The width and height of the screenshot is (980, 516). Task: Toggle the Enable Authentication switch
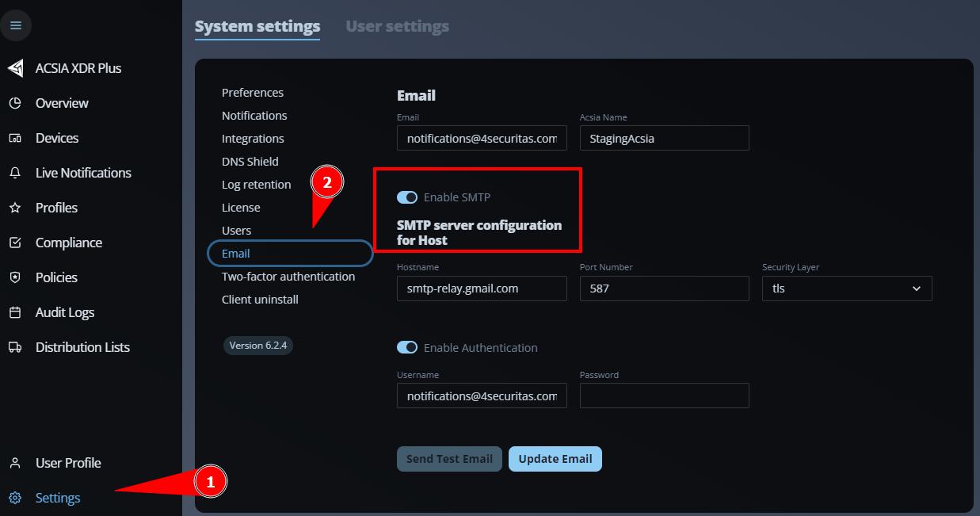(407, 347)
